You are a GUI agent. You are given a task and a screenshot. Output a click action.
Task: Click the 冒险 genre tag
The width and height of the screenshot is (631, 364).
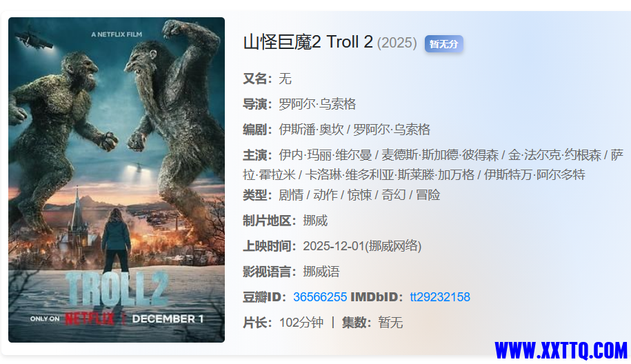click(428, 195)
